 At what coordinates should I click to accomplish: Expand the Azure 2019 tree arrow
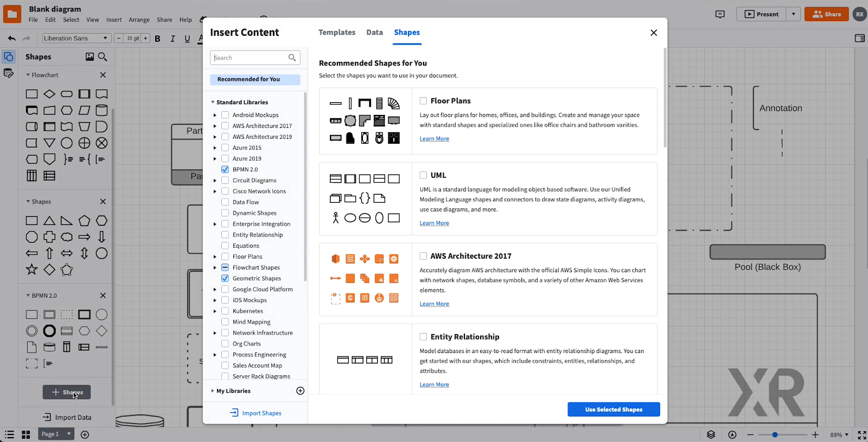[x=215, y=158]
